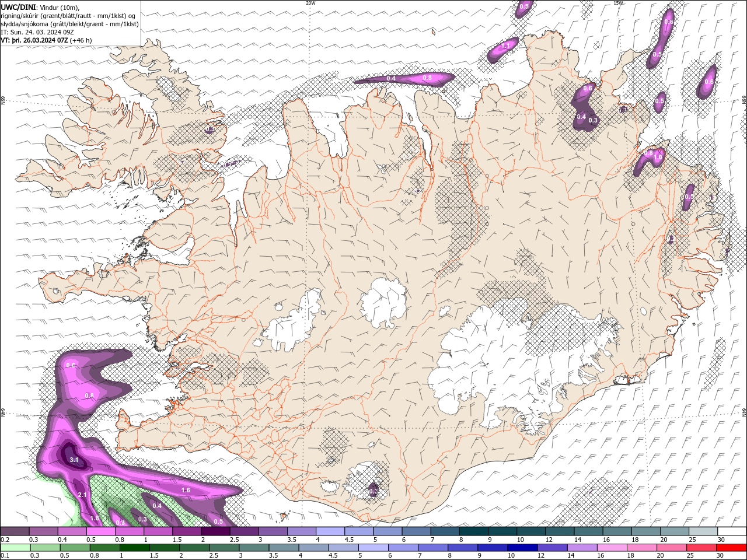
Task: Click the 1.0 snow value in the northeast fjord
Action: coord(658,157)
